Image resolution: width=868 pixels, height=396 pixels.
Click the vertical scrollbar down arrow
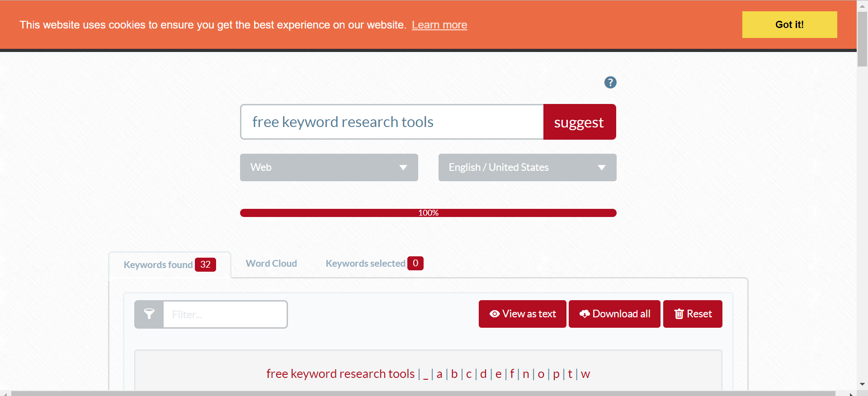coord(862,384)
